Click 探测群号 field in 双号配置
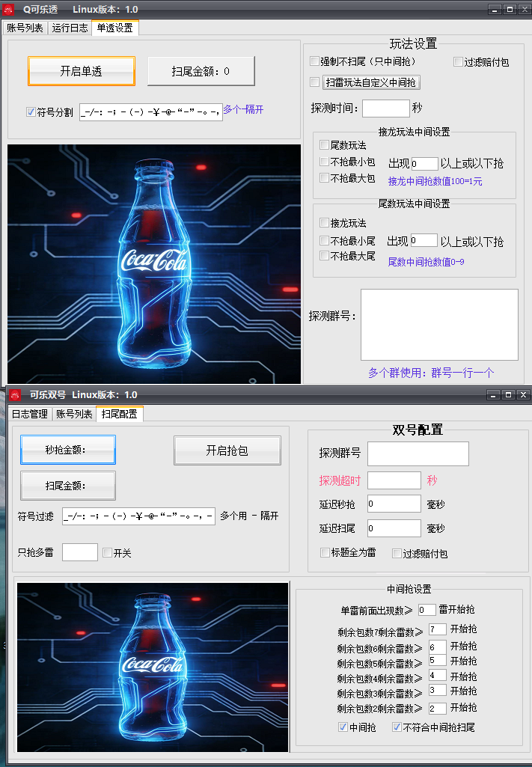Screen dimensions: 532x767 click(418, 453)
